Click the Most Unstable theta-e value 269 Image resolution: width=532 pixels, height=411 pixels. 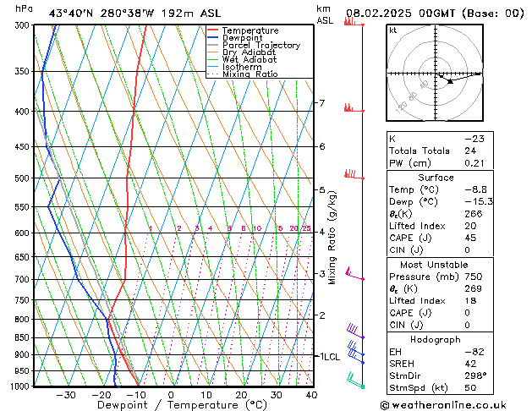point(474,288)
